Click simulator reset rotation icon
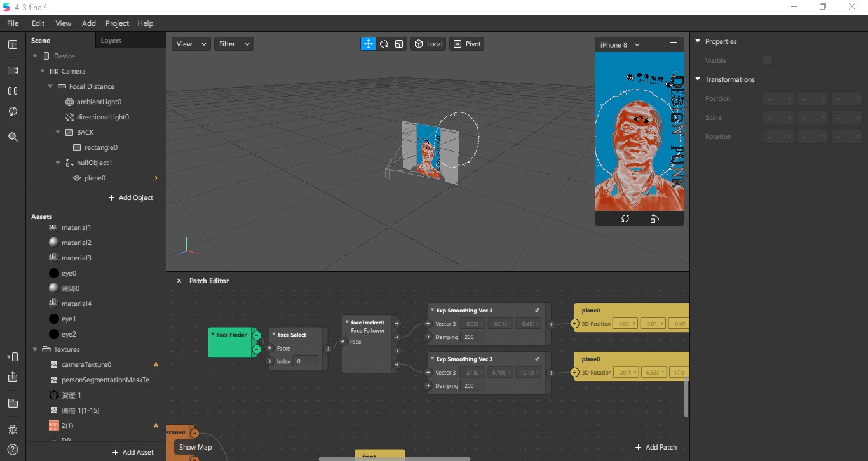The image size is (868, 461). 625,218
